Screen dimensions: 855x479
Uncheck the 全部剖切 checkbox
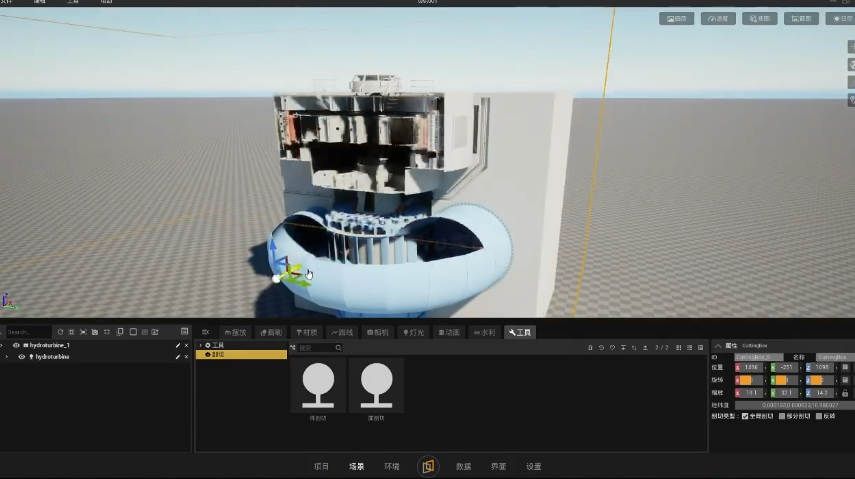tap(745, 416)
